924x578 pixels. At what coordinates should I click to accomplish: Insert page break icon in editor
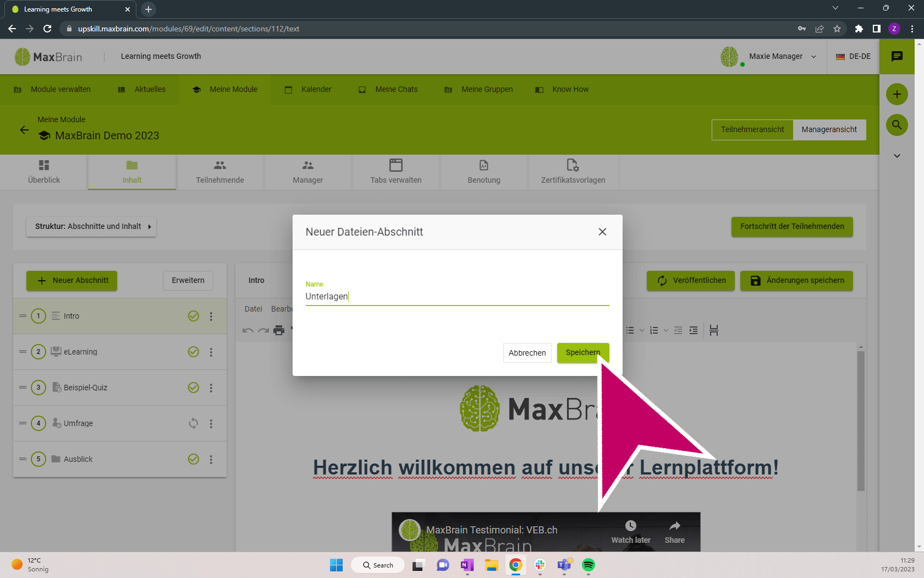[x=714, y=330]
